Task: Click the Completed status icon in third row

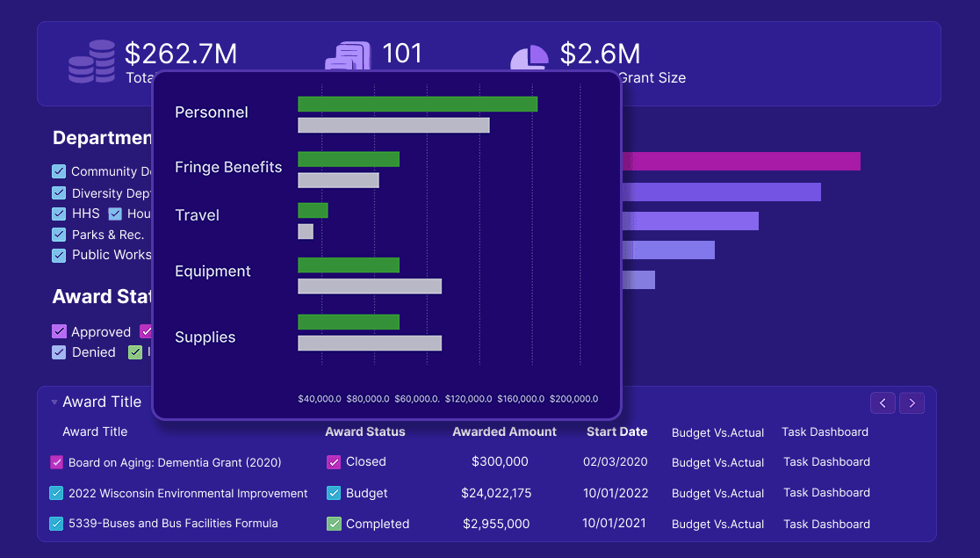Action: [334, 524]
